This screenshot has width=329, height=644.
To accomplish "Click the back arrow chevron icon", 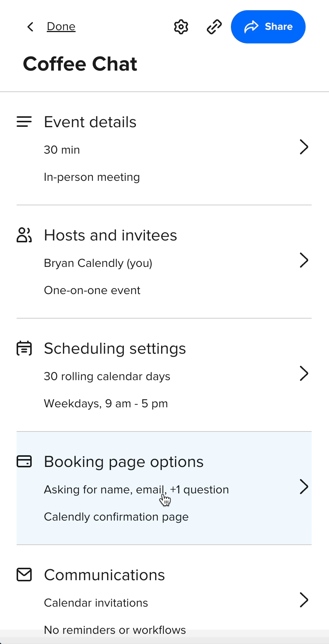I will point(31,27).
